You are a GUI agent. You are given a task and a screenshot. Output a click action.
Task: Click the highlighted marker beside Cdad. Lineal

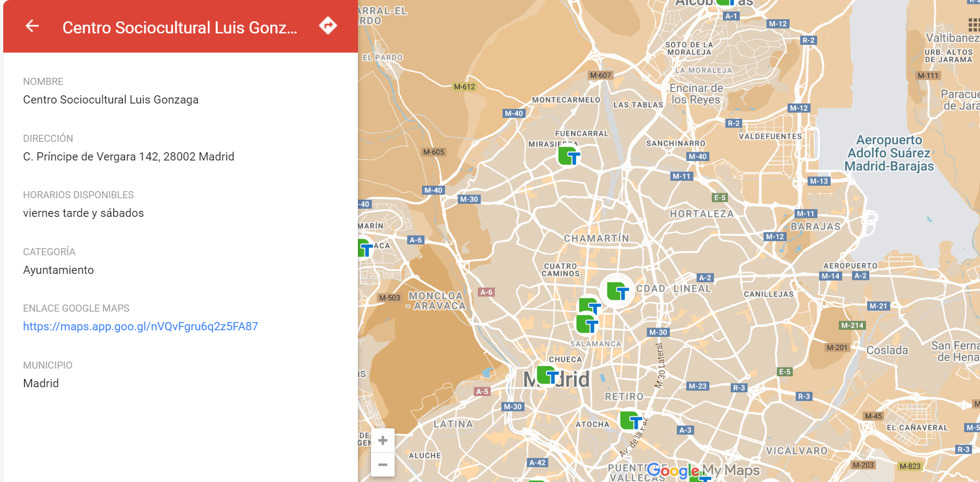coord(618,291)
